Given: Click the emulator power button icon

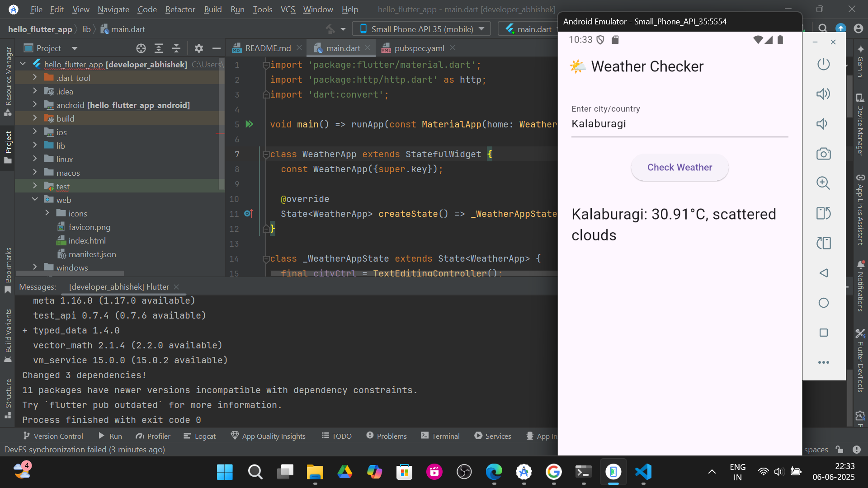Looking at the screenshot, I should 823,64.
